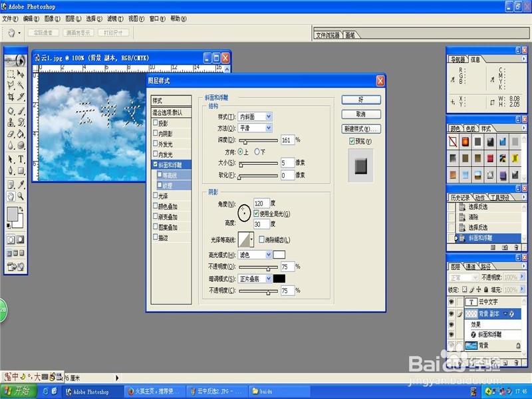Open 文件(F) File menu
The width and height of the screenshot is (532, 399).
[10, 19]
